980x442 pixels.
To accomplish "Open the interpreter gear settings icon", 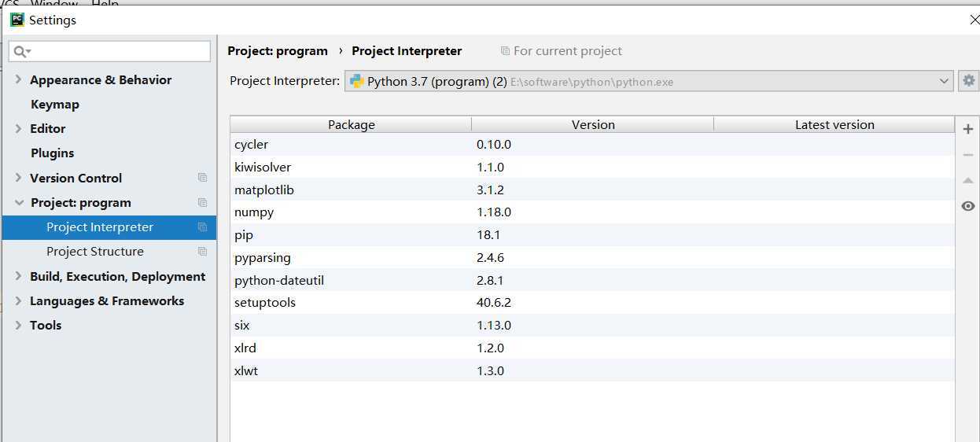I will click(x=968, y=81).
